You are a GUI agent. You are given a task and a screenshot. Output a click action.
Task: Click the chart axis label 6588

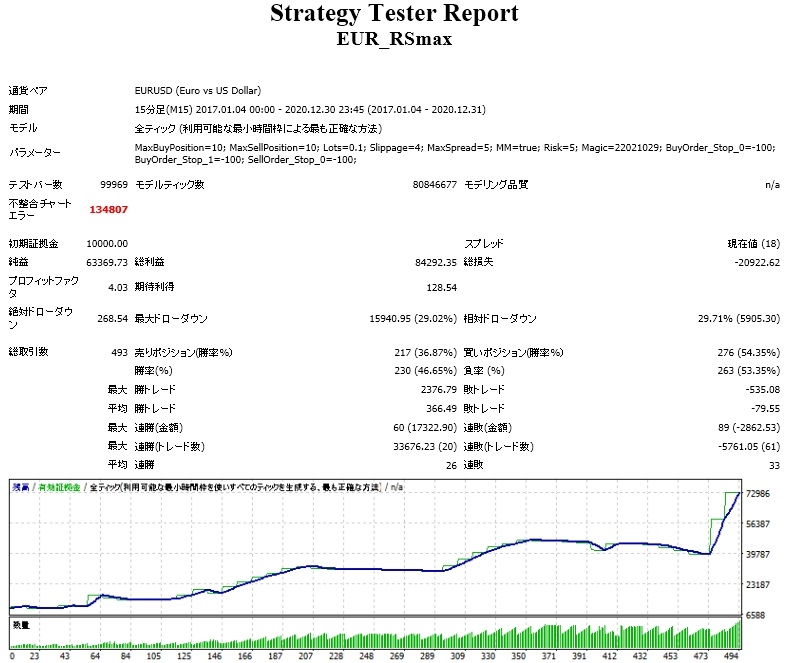[755, 615]
